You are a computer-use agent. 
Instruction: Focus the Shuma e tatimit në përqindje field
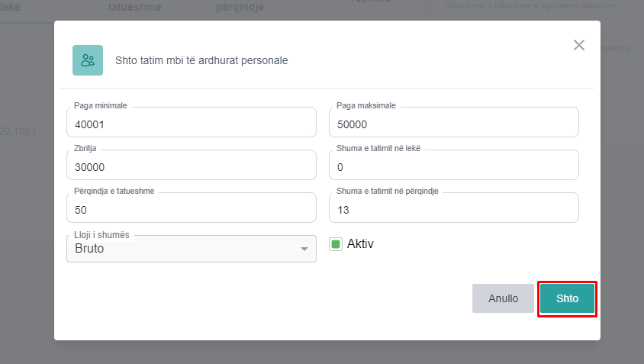pos(453,209)
